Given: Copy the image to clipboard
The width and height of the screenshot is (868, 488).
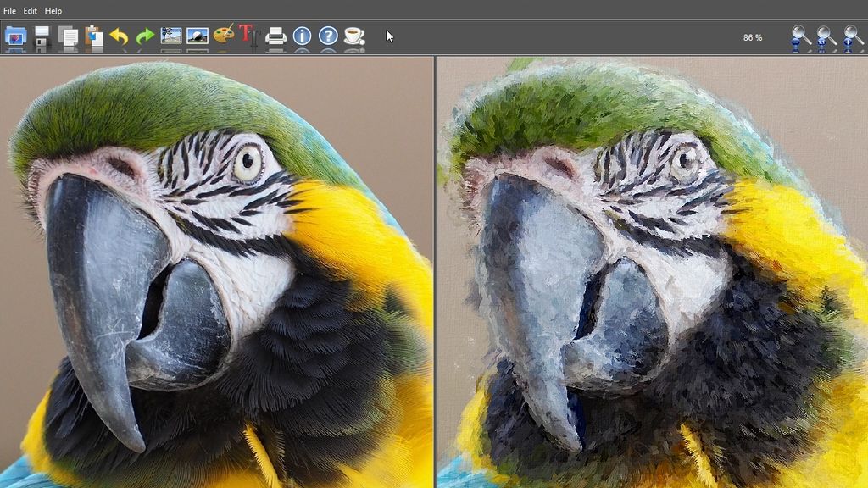Looking at the screenshot, I should [68, 36].
